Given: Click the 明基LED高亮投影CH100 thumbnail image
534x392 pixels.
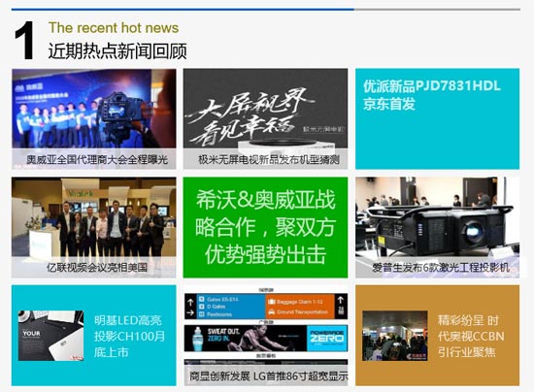Looking at the screenshot, I should (x=50, y=336).
